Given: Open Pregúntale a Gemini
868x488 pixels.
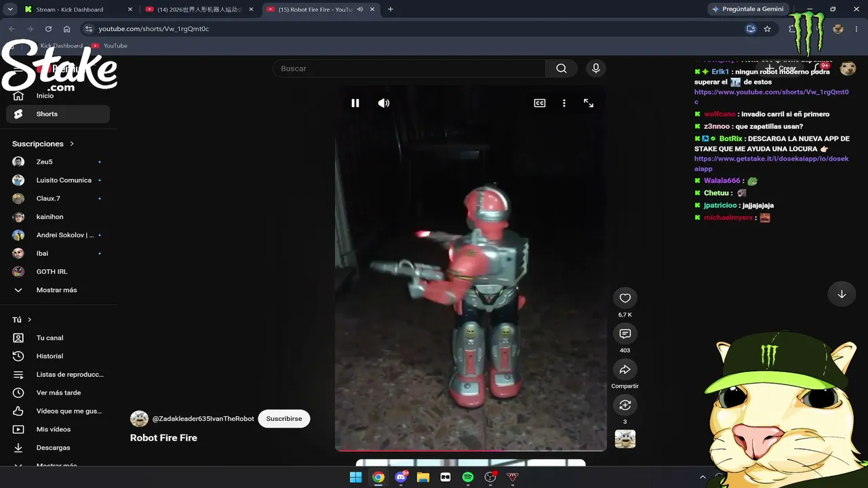Looking at the screenshot, I should 747,9.
